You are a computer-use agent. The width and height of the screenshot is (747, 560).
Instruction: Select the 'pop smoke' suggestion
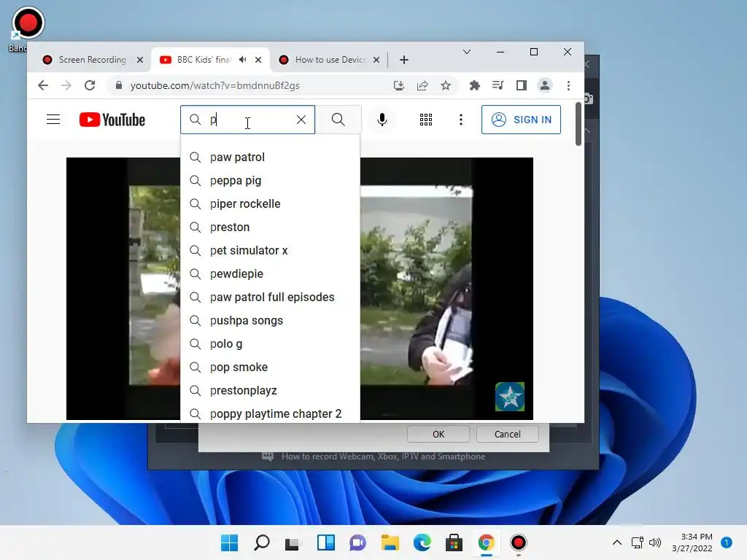[x=270, y=367]
